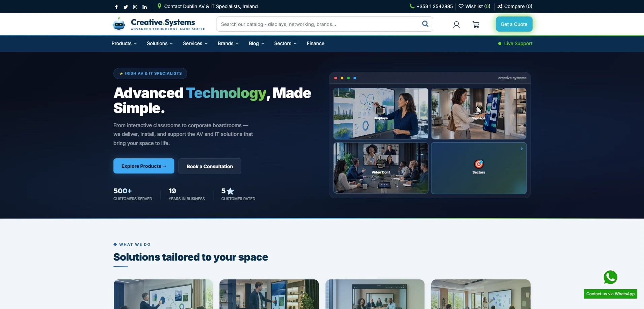Screen dimensions: 644x309
Task: Open the Instagram social link
Action: coord(135,7)
